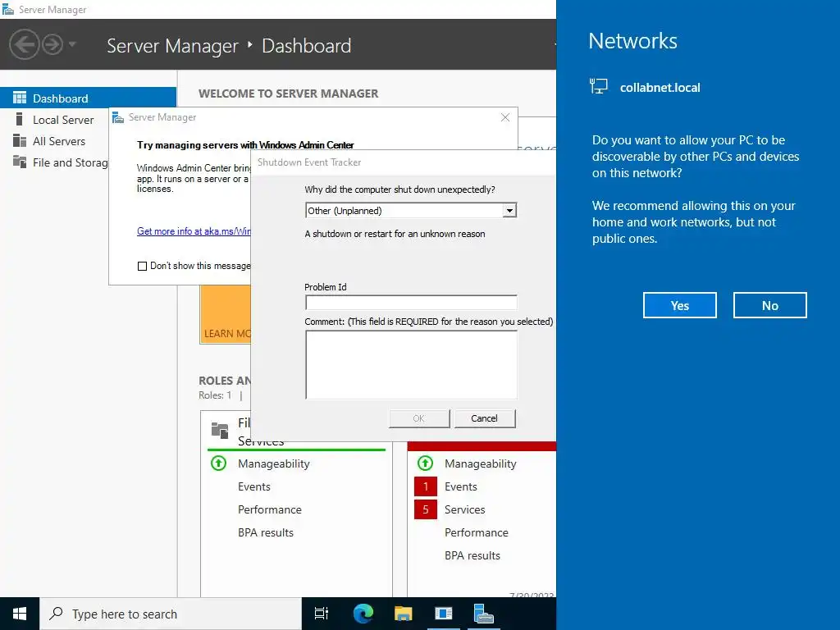This screenshot has width=840, height=630.
Task: Open BPA results in the right tile
Action: pyautogui.click(x=472, y=555)
